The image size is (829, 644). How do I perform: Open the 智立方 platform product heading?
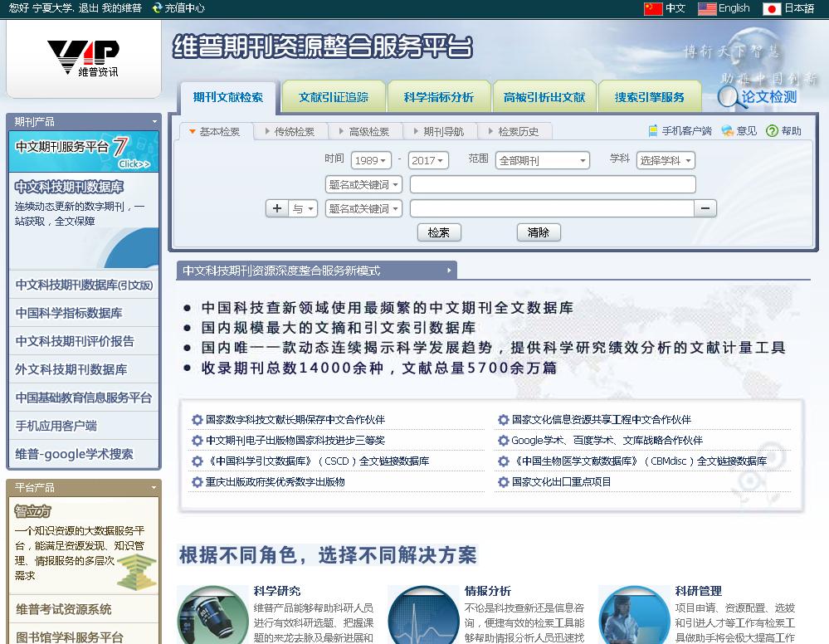pyautogui.click(x=33, y=511)
